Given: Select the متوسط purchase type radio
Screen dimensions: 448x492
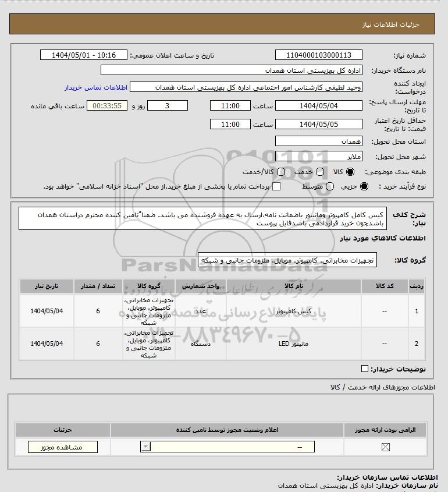Looking at the screenshot, I should [x=330, y=186].
